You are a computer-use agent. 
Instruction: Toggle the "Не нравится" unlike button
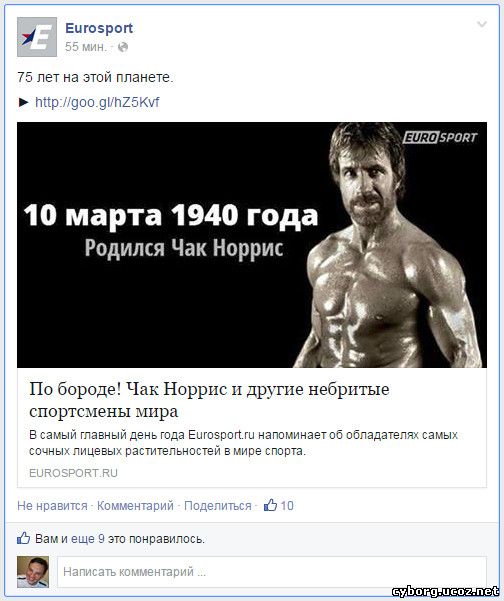pos(52,506)
